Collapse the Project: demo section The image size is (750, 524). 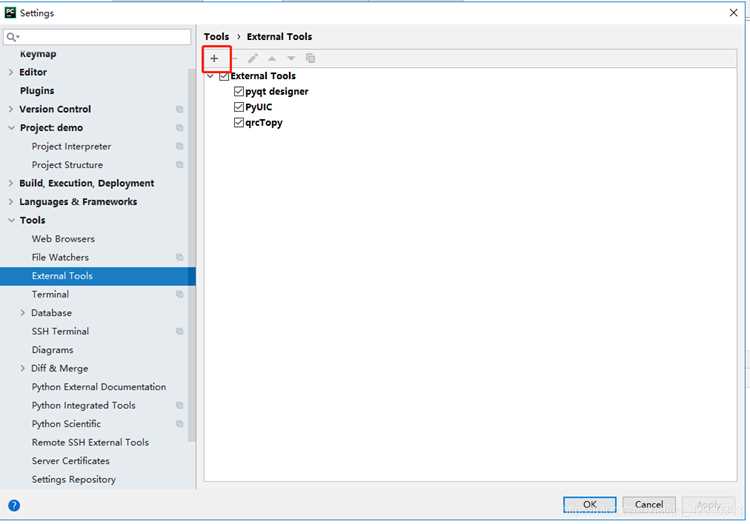[11, 128]
